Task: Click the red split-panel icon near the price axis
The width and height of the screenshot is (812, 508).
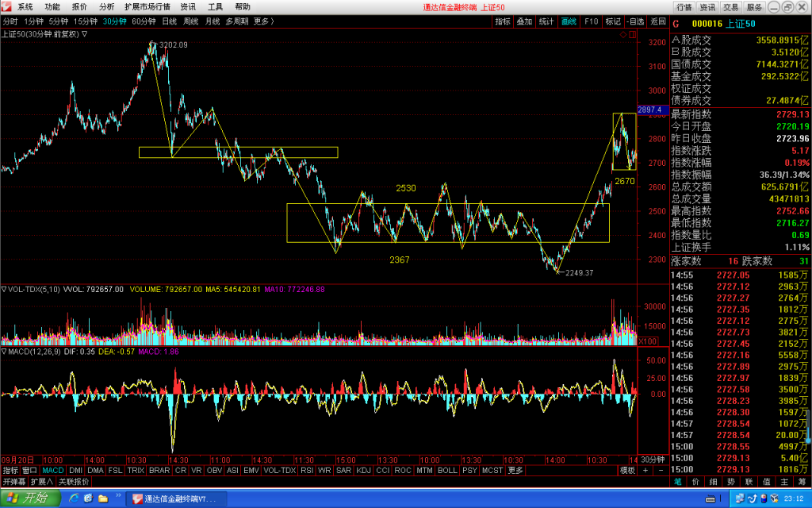Action: (x=632, y=35)
